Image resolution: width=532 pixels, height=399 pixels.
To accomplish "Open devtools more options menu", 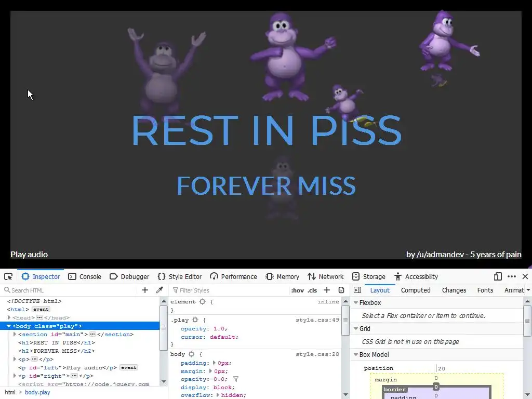I will (x=512, y=276).
